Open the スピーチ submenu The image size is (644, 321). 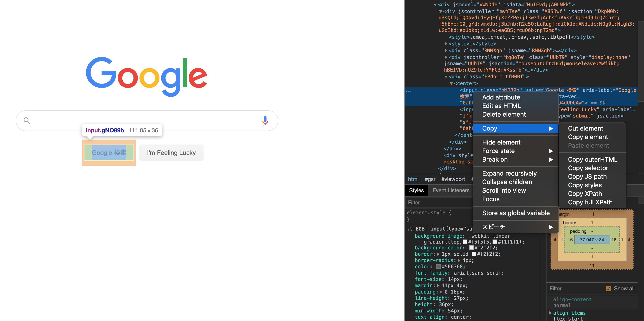[x=493, y=227]
